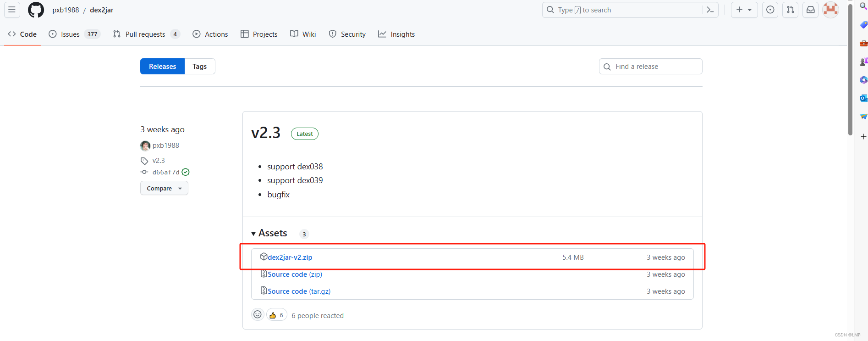Open the Pull requests tab
The height and width of the screenshot is (341, 868).
click(146, 34)
